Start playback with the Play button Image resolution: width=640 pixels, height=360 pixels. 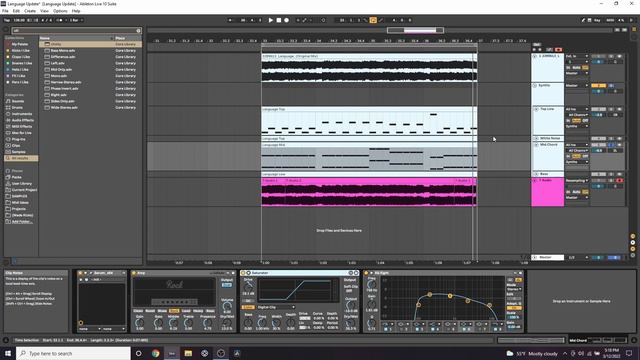click(271, 20)
